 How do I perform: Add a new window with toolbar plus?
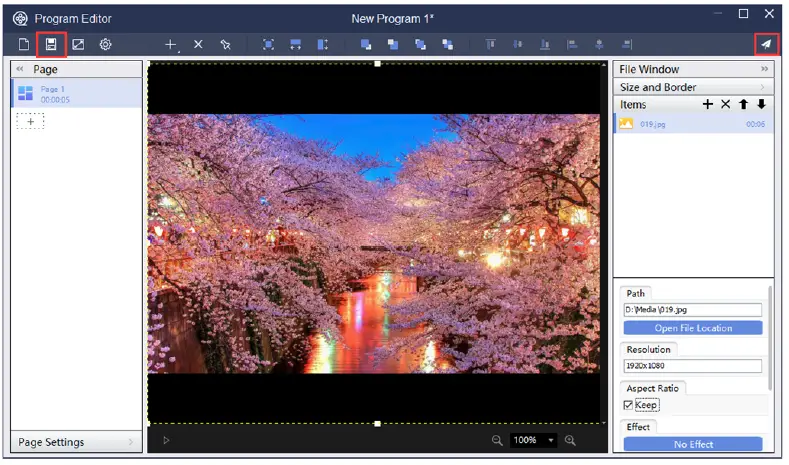(x=171, y=45)
